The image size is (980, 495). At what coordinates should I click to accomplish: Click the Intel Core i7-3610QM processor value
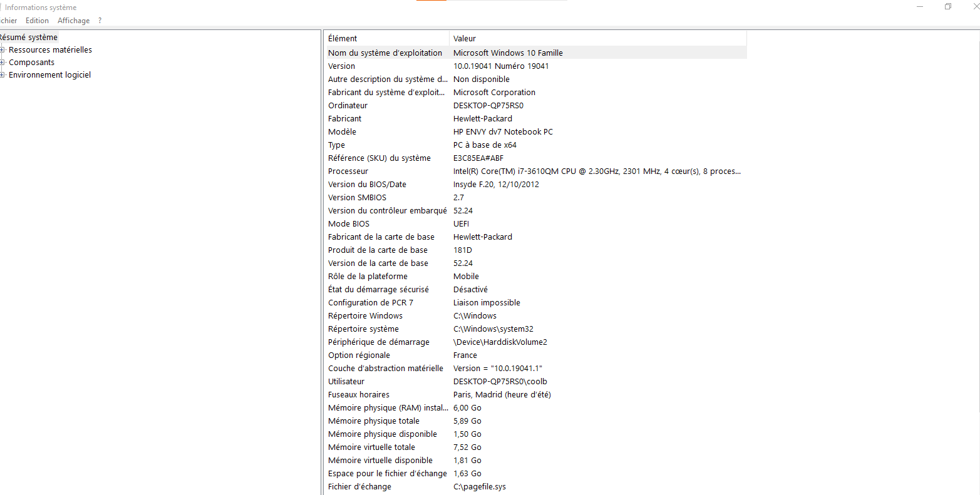pyautogui.click(x=597, y=171)
